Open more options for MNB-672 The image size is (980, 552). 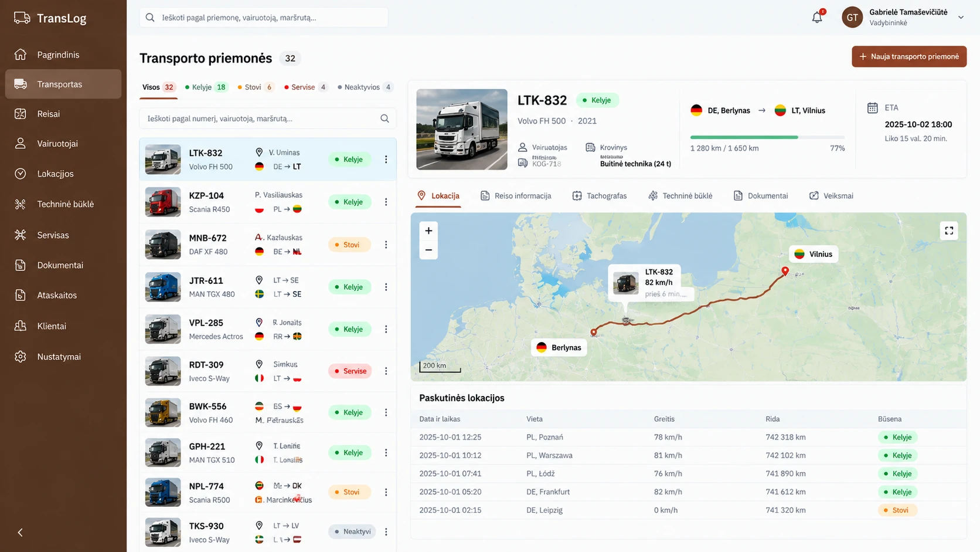pos(386,245)
